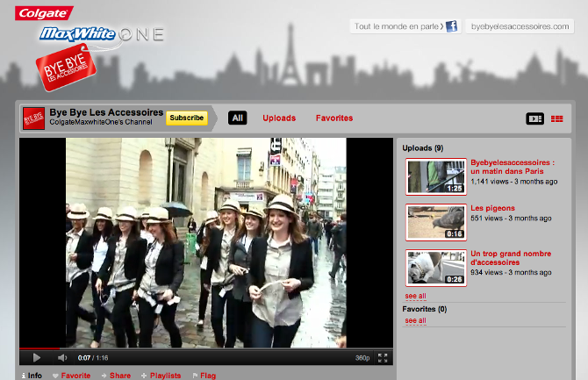Click 934 views - 3 months ago text

(x=511, y=272)
